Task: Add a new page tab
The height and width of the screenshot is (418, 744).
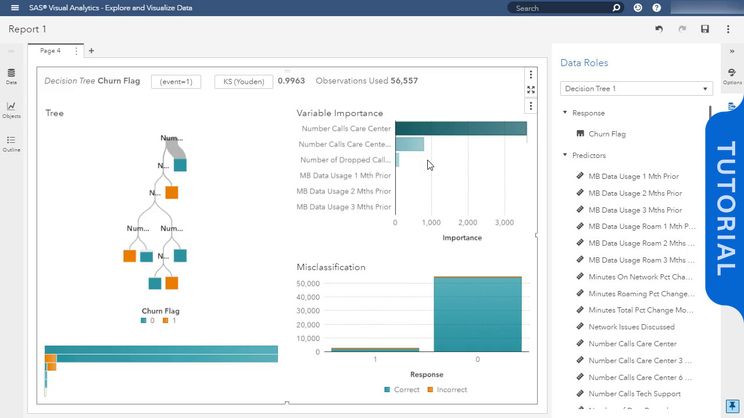Action: point(91,50)
